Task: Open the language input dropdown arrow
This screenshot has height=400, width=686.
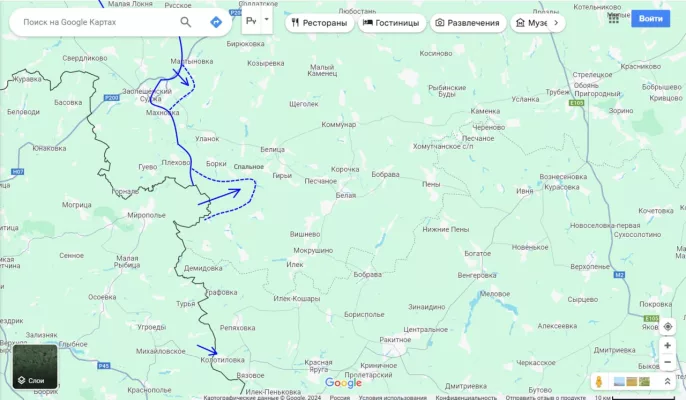Action: pos(266,20)
